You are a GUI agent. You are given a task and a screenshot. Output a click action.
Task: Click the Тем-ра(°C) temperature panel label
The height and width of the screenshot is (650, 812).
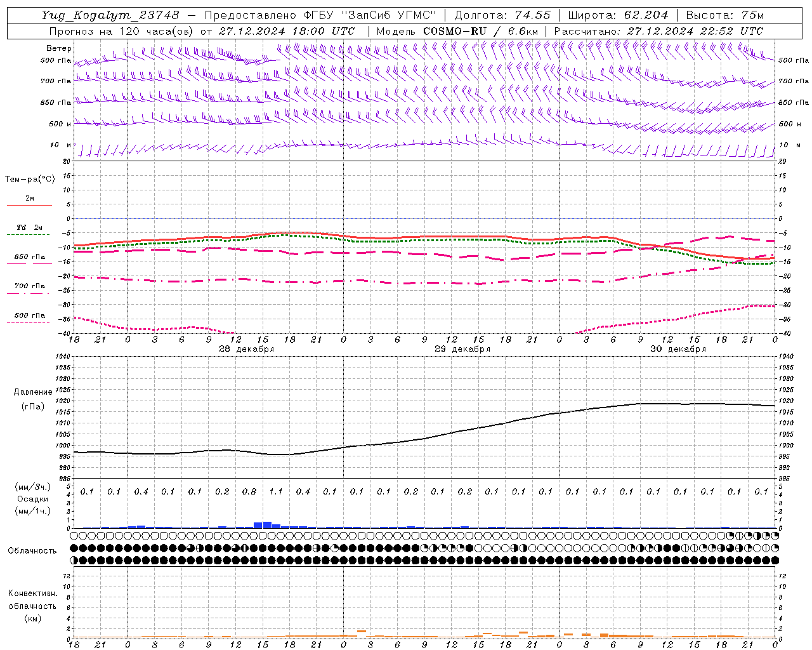click(x=30, y=180)
